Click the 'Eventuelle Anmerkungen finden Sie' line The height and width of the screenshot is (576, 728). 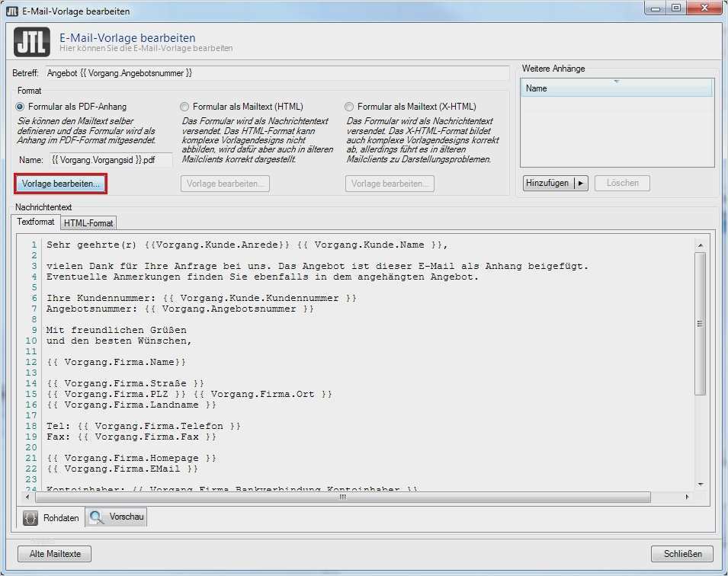point(262,277)
